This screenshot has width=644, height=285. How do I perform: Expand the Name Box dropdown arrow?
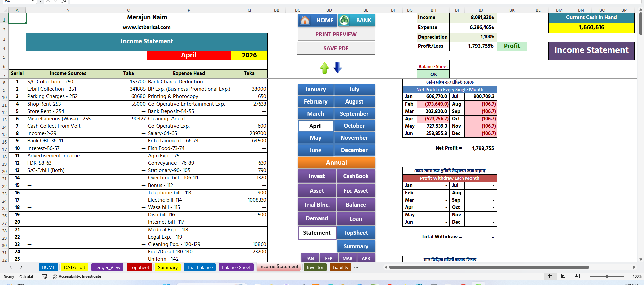pyautogui.click(x=33, y=1)
